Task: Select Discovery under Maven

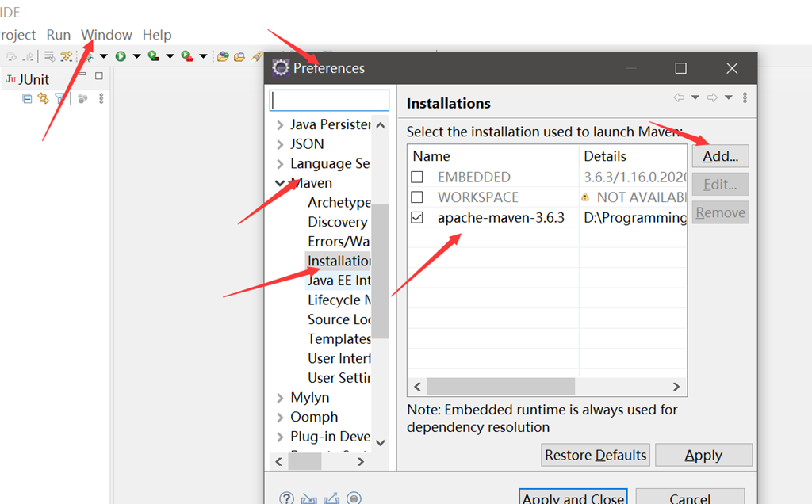Action: [338, 222]
